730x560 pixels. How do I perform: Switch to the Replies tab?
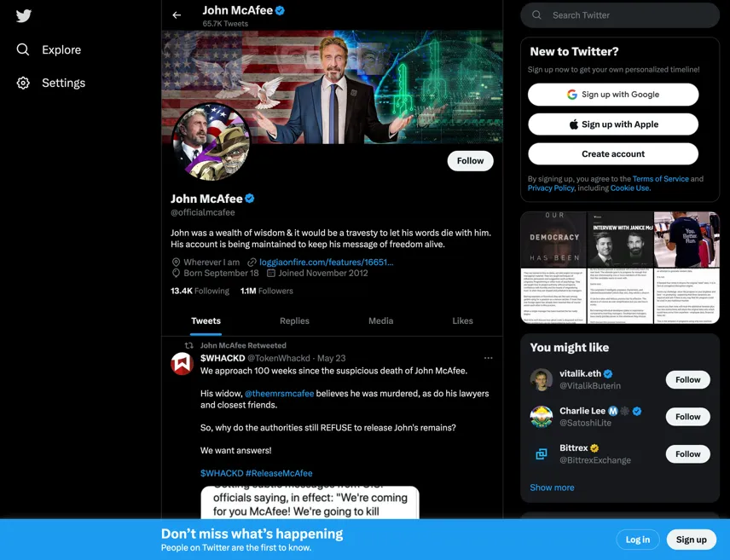[294, 320]
